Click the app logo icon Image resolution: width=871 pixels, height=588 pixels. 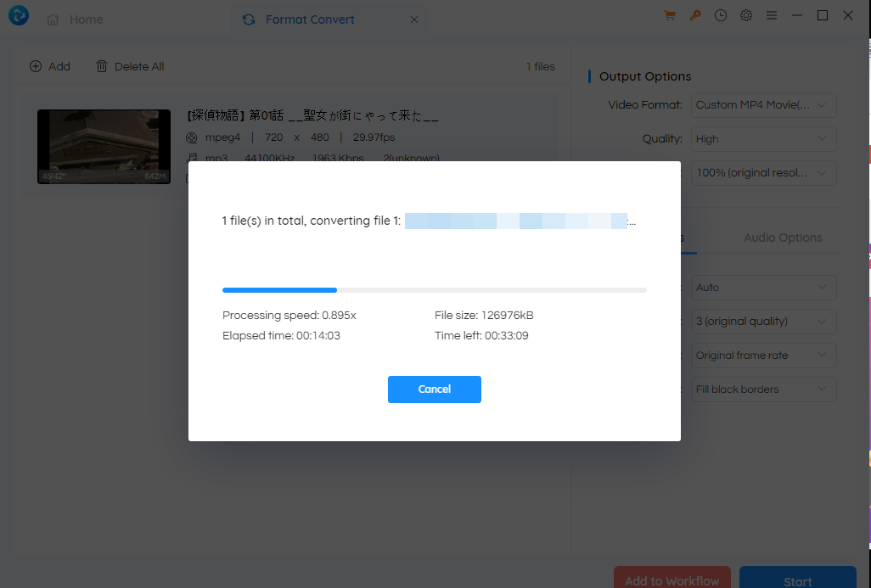pyautogui.click(x=19, y=15)
